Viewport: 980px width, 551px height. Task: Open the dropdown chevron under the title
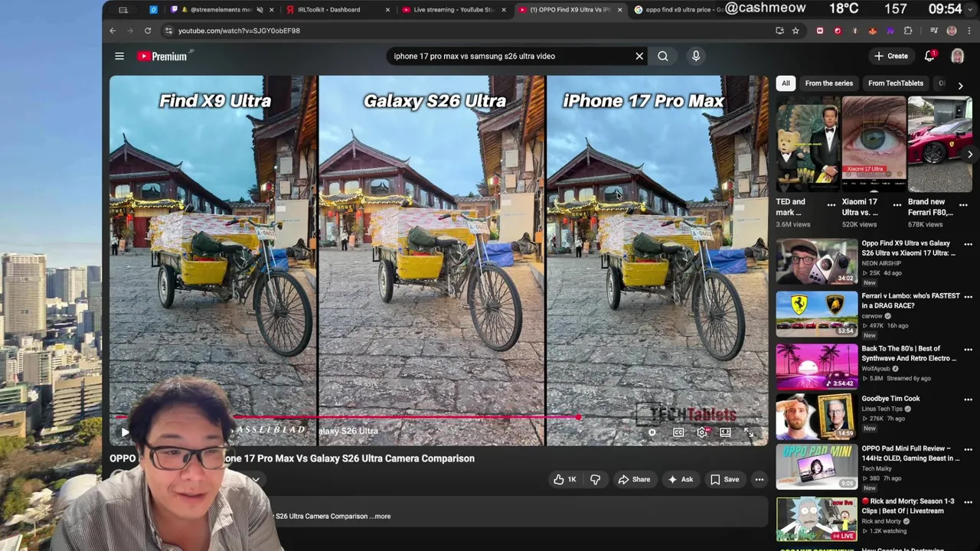(x=256, y=481)
